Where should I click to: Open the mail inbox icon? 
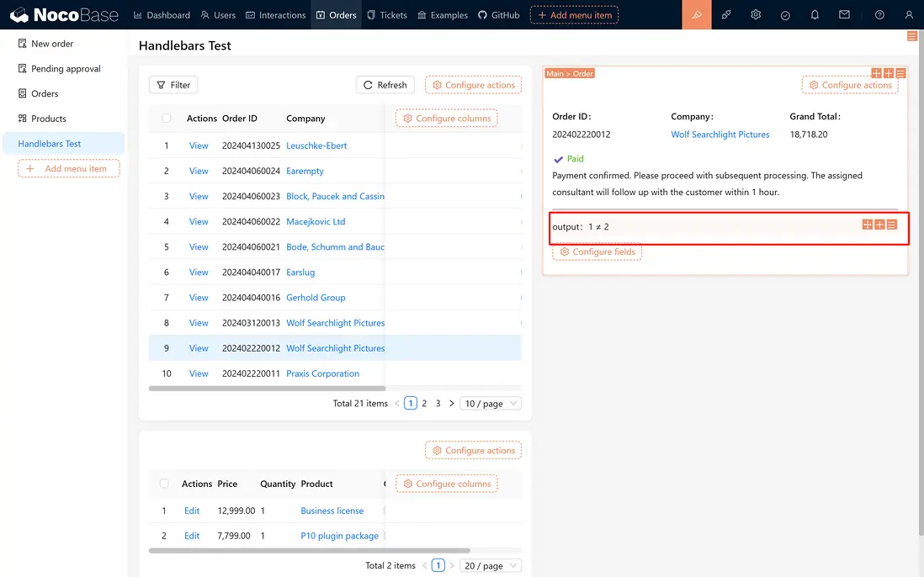[844, 15]
